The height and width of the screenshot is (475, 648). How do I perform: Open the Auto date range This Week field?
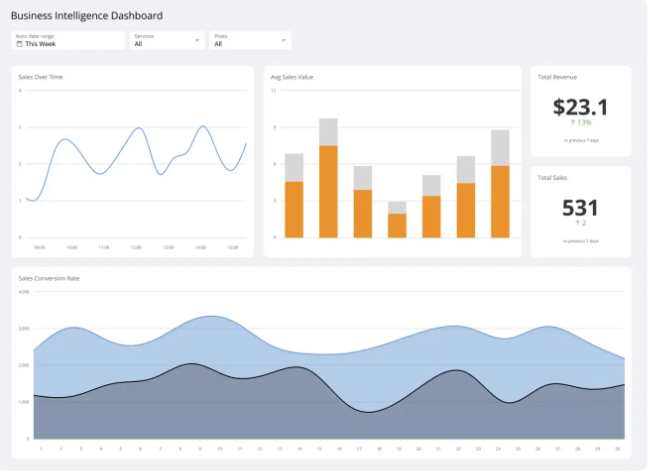coord(68,40)
